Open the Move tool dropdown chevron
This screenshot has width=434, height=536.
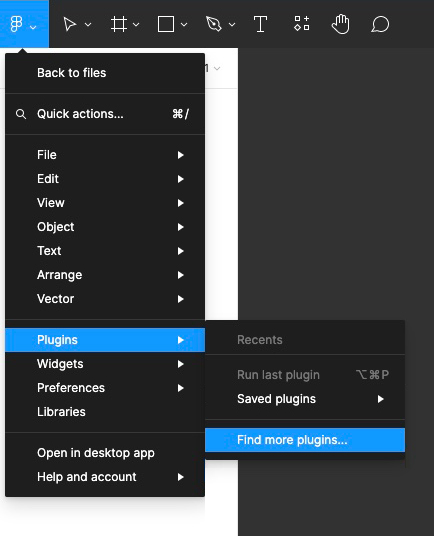(x=88, y=25)
